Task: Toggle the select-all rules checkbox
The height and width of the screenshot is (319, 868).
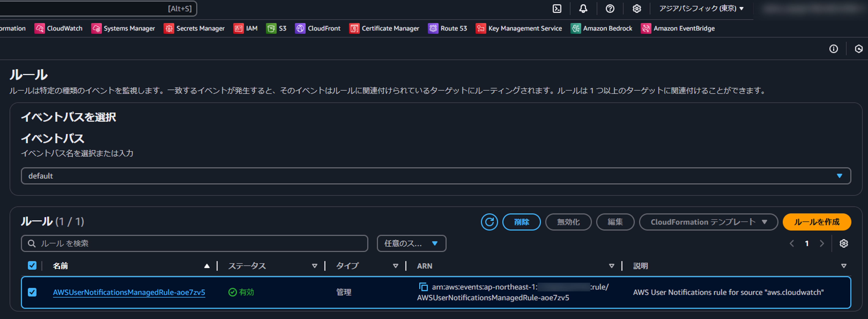Action: [x=32, y=266]
